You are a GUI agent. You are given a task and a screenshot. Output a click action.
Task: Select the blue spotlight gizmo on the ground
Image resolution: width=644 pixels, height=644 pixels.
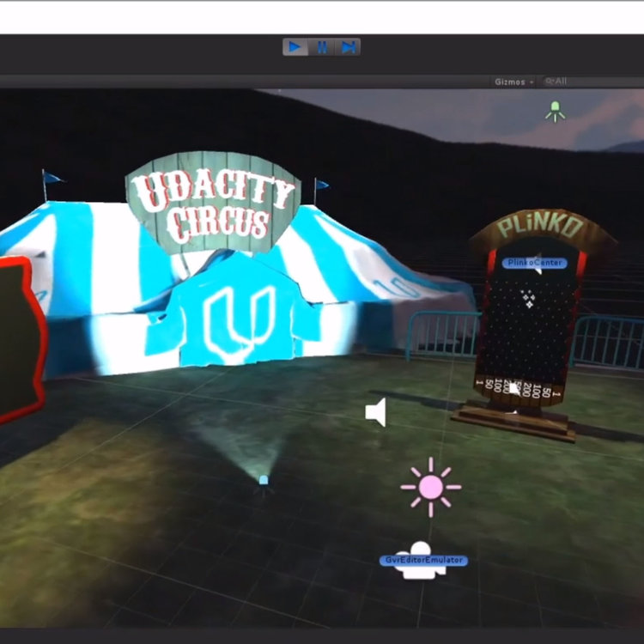[264, 480]
